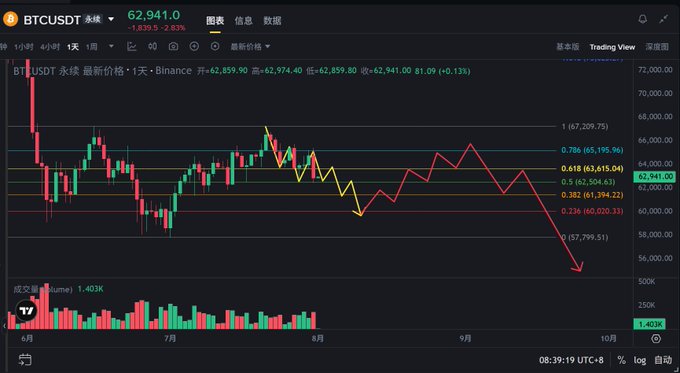Toggle the 自动 auto scale
This screenshot has width=680, height=373.
[x=663, y=360]
